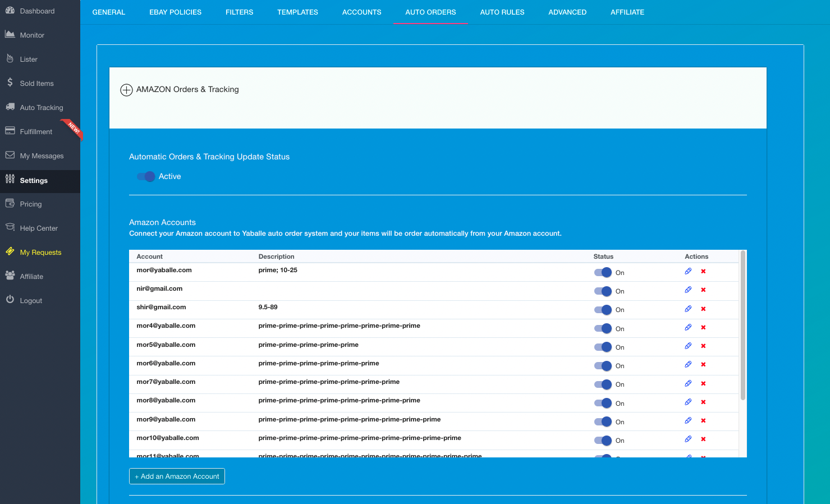Screen dimensions: 830x504
Task: Go to My Requests
Action: point(40,252)
